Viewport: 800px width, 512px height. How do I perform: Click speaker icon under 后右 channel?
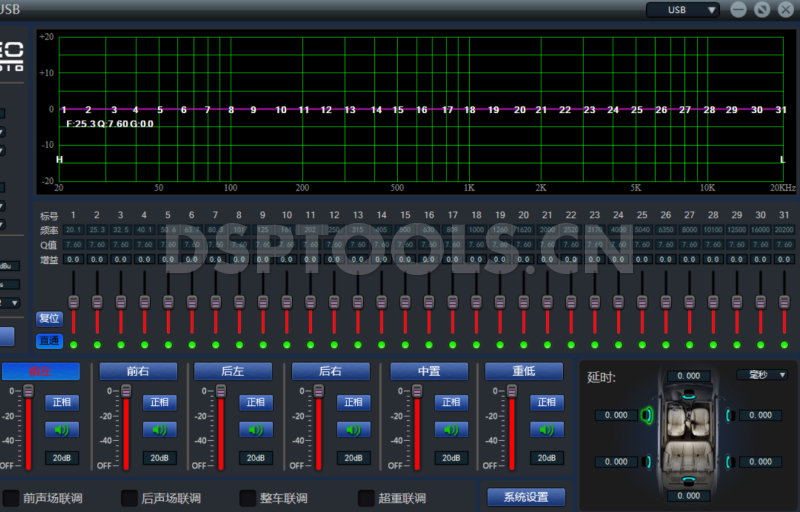click(x=353, y=430)
